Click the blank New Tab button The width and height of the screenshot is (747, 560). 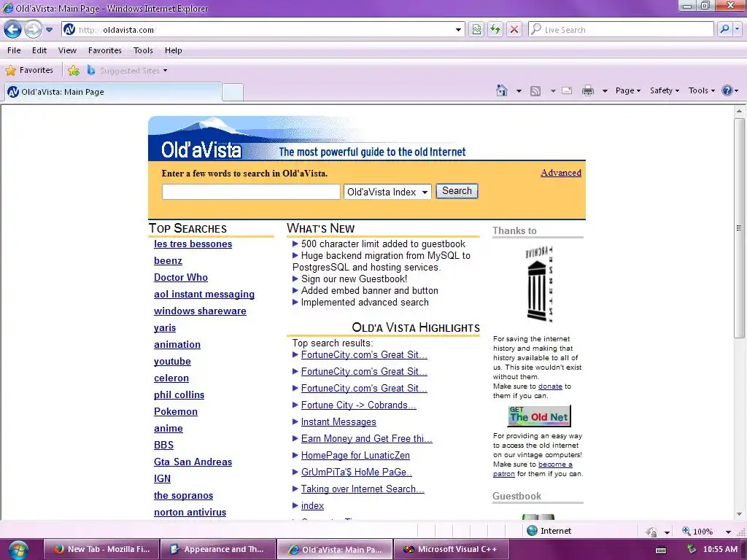pos(233,92)
